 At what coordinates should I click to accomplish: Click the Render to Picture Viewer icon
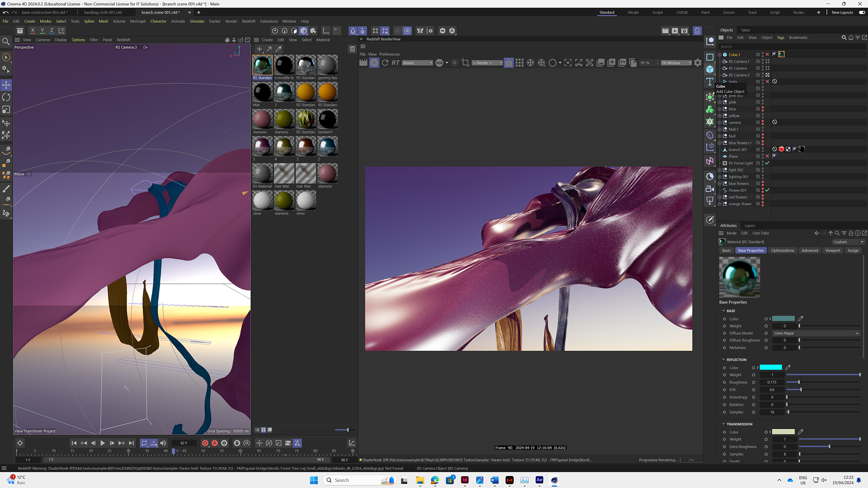(675, 31)
